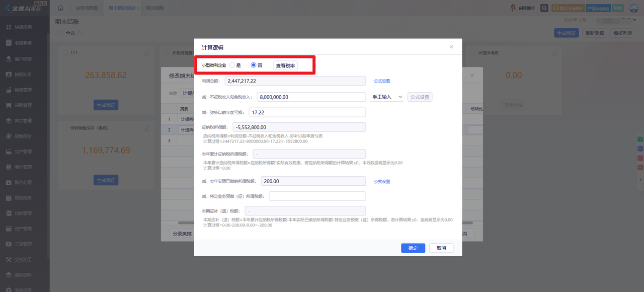Select 否 for 小型微利企业
644x292 pixels.
254,65
